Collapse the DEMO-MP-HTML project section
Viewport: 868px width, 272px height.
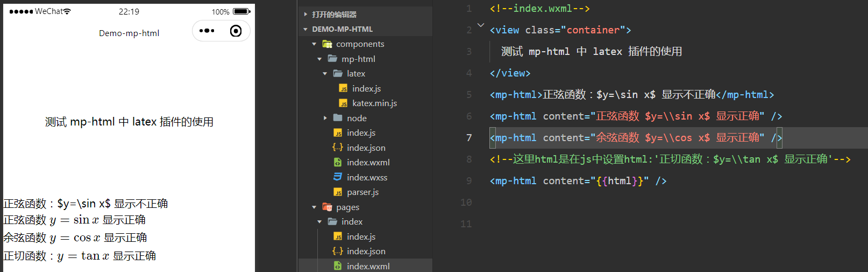(x=305, y=29)
